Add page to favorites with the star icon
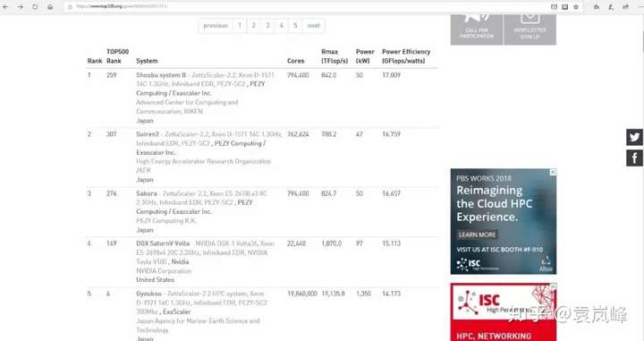The image size is (644, 341). (576, 6)
